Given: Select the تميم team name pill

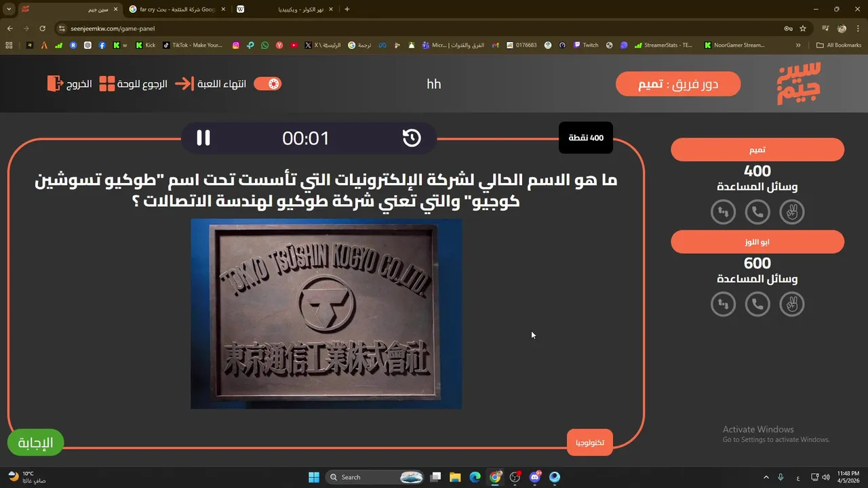Looking at the screenshot, I should click(x=757, y=150).
